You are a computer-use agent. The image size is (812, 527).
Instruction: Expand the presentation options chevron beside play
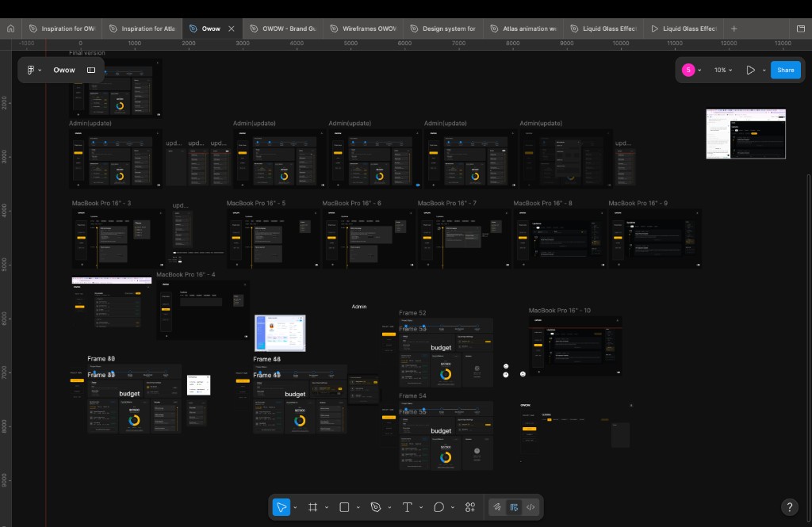[x=764, y=71]
